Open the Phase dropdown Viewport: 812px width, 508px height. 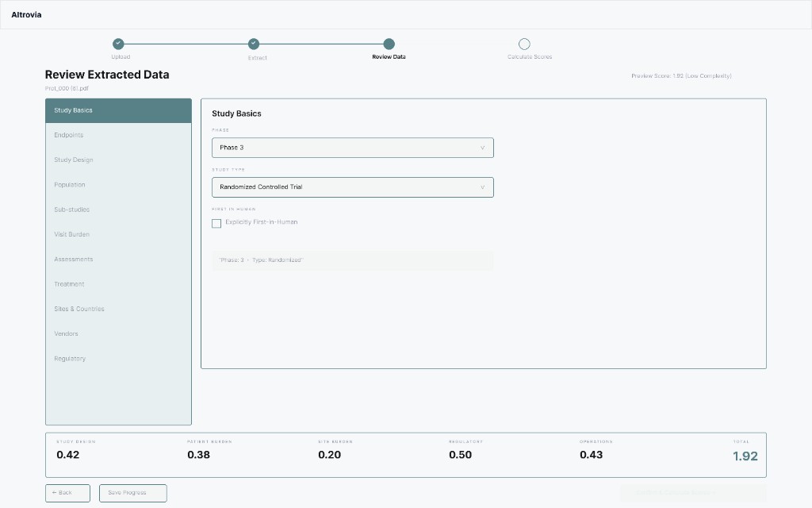click(352, 147)
